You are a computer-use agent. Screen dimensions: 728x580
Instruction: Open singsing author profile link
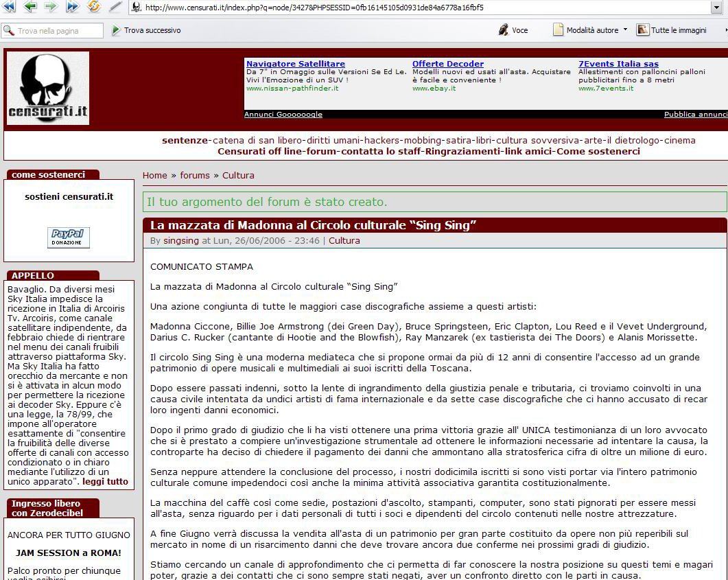(x=181, y=240)
